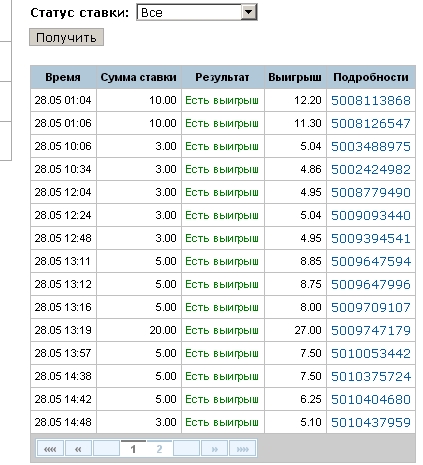423x465 pixels.
Task: Open bet details 5008779490
Action: coord(371,192)
